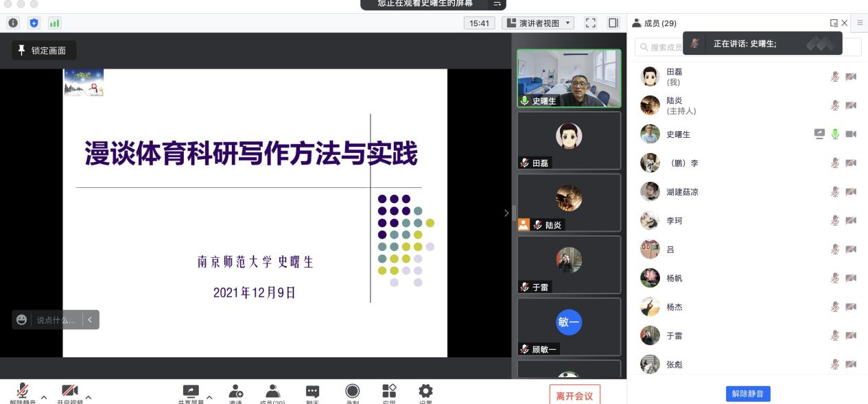Viewport: 868px width, 404px height.
Task: Toggle the side panel layout button
Action: [x=613, y=23]
